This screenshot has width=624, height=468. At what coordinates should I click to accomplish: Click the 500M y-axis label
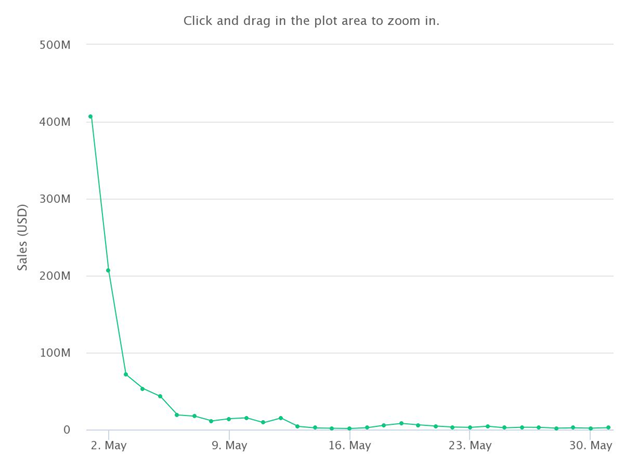(55, 45)
